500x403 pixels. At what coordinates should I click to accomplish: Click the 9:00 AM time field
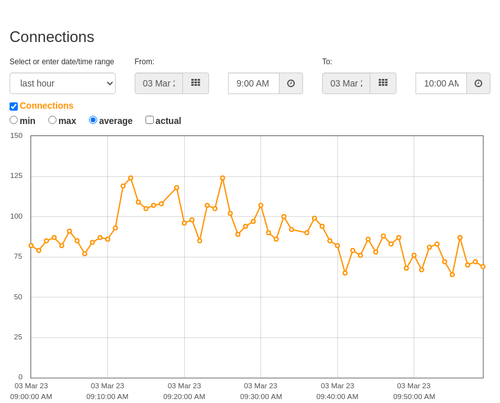[x=254, y=83]
